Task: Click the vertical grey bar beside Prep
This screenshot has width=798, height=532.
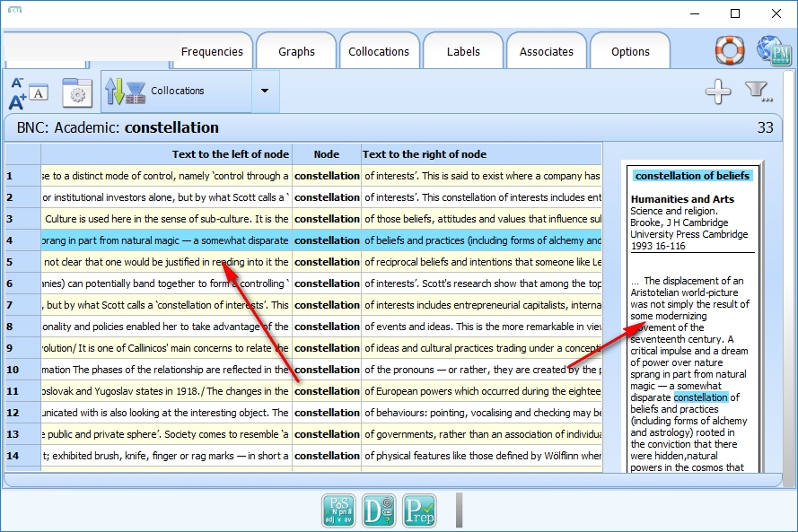Action: [x=459, y=510]
